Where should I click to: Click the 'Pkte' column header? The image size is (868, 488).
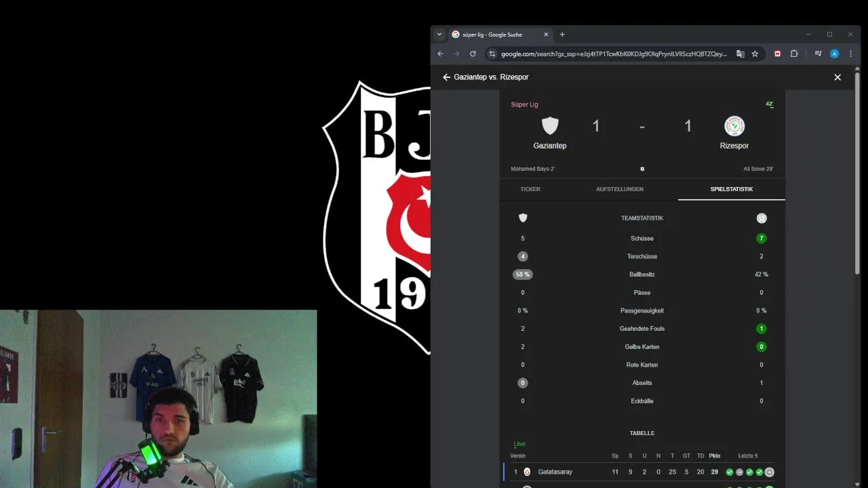[x=715, y=456]
